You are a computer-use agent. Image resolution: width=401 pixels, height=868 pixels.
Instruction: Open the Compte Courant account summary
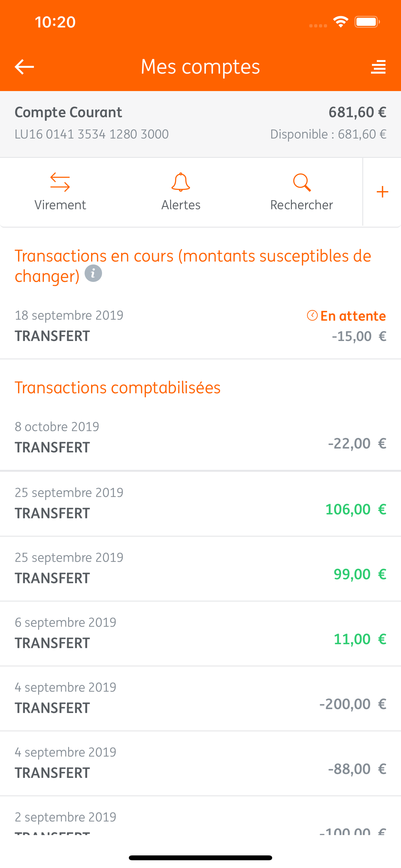pyautogui.click(x=200, y=123)
